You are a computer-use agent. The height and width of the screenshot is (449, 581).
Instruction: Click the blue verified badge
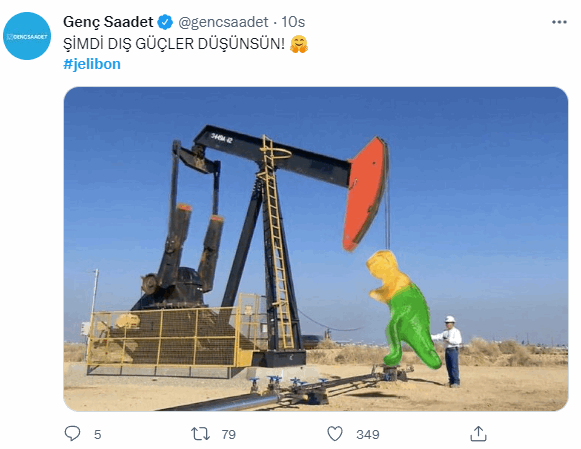tap(165, 22)
